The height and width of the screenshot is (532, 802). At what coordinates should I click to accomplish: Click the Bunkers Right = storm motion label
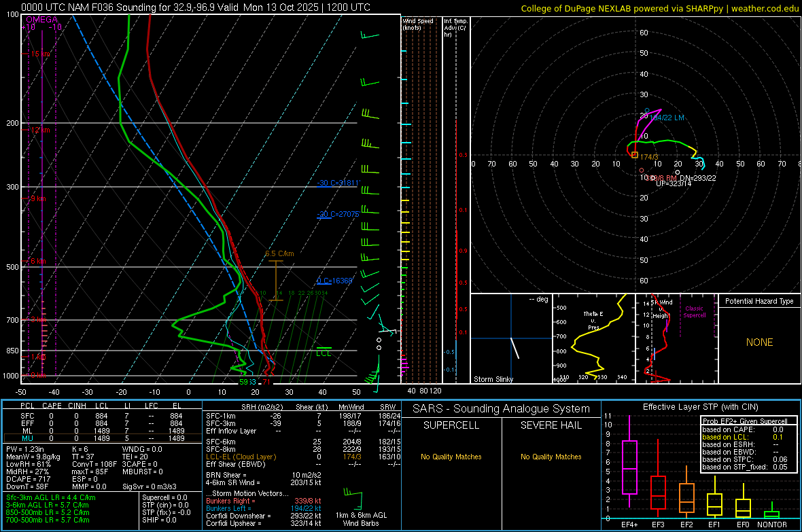coord(230,501)
